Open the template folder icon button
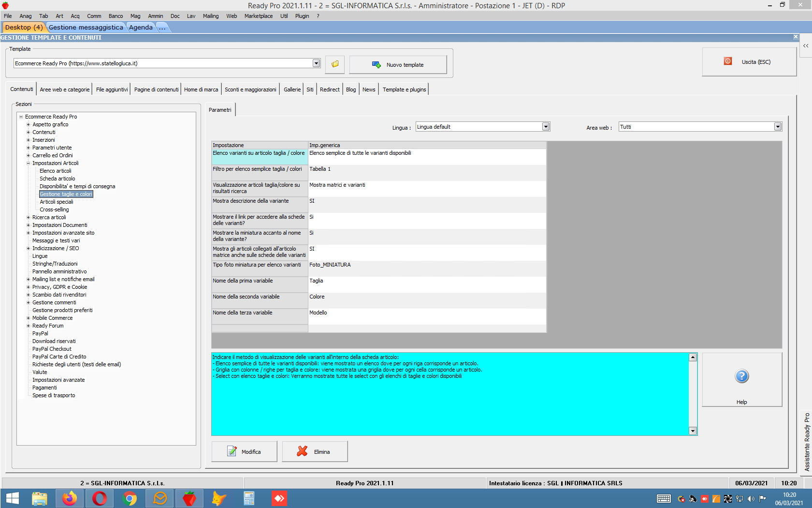 [x=335, y=64]
